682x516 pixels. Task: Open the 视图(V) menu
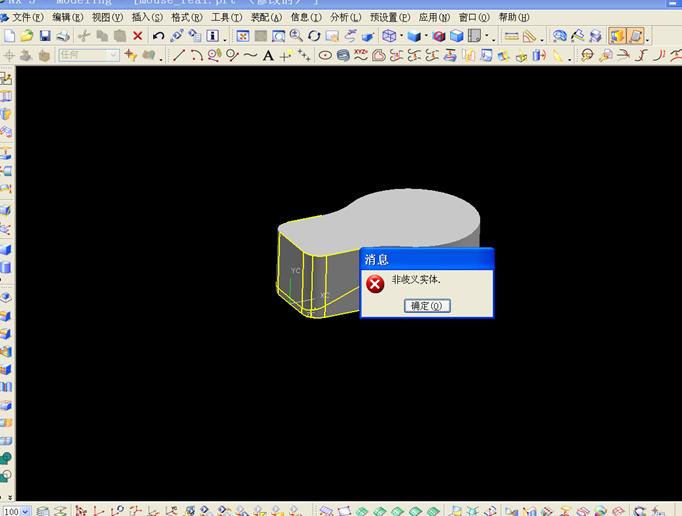tap(107, 17)
